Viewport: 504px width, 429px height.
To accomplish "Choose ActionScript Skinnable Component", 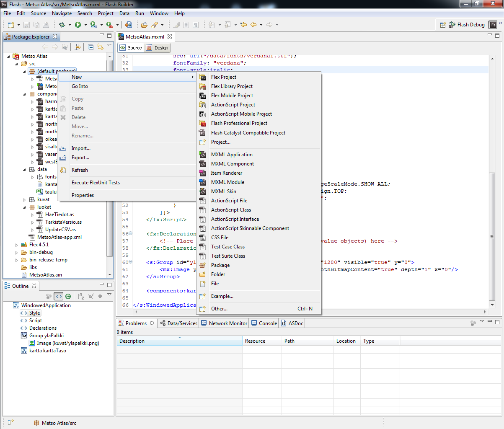I will (x=258, y=228).
